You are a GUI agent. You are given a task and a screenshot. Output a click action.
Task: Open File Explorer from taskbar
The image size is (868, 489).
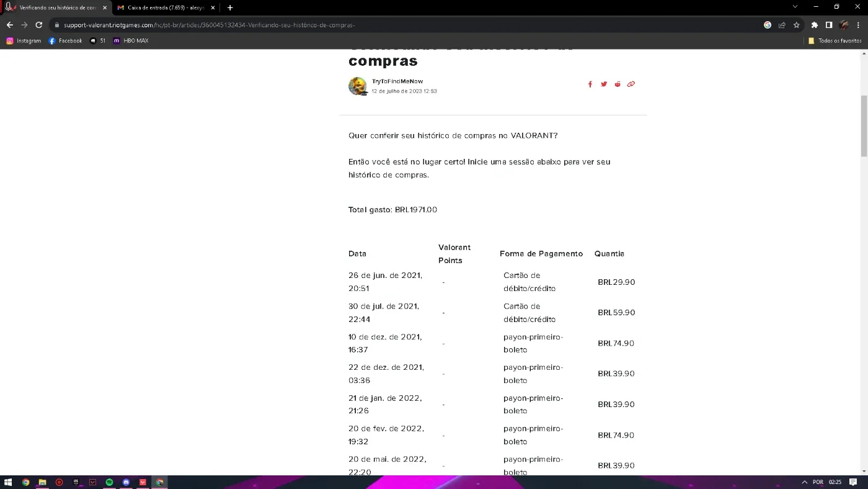[43, 482]
